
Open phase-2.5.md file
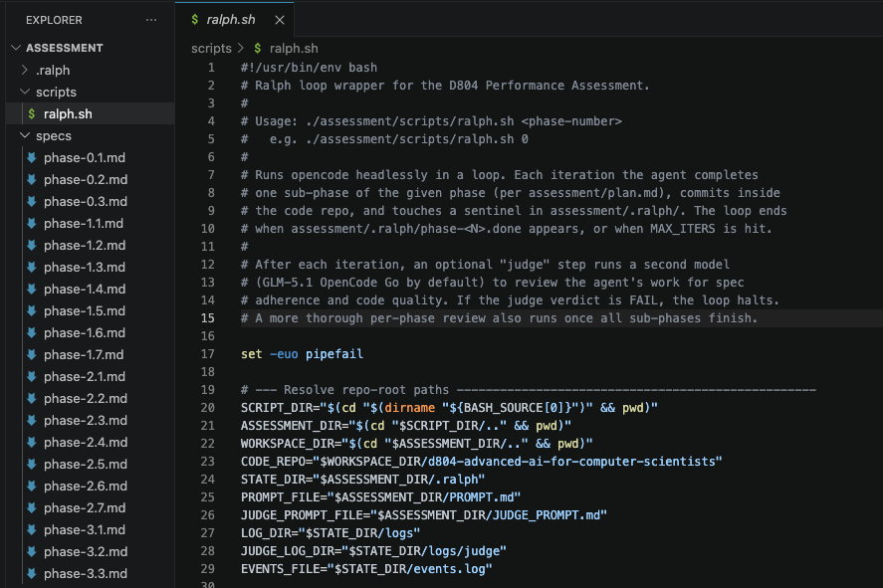91,465
